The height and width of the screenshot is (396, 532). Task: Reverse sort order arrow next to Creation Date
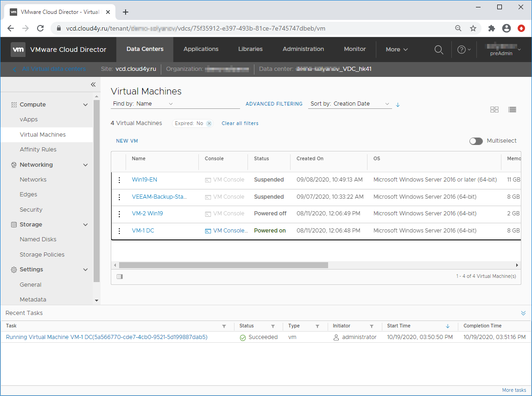(398, 105)
